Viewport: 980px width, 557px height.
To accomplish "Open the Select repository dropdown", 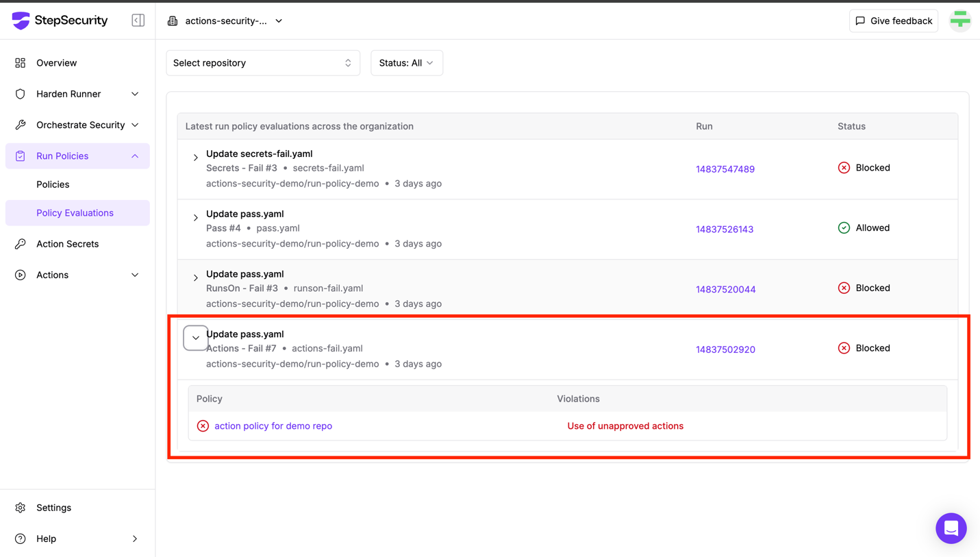I will pos(263,63).
